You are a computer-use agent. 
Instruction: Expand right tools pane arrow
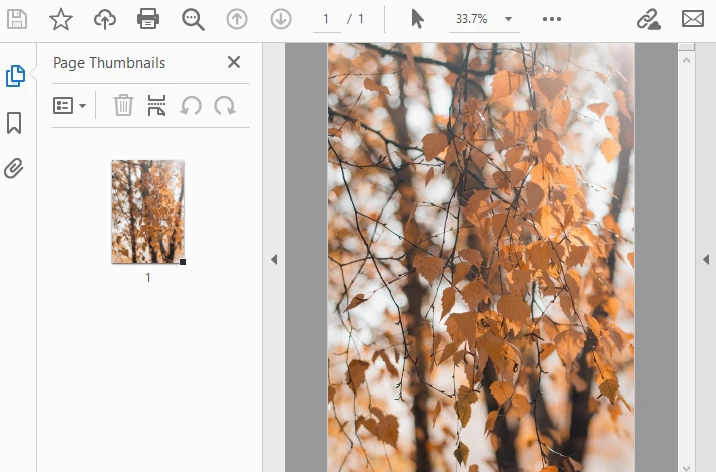(706, 260)
